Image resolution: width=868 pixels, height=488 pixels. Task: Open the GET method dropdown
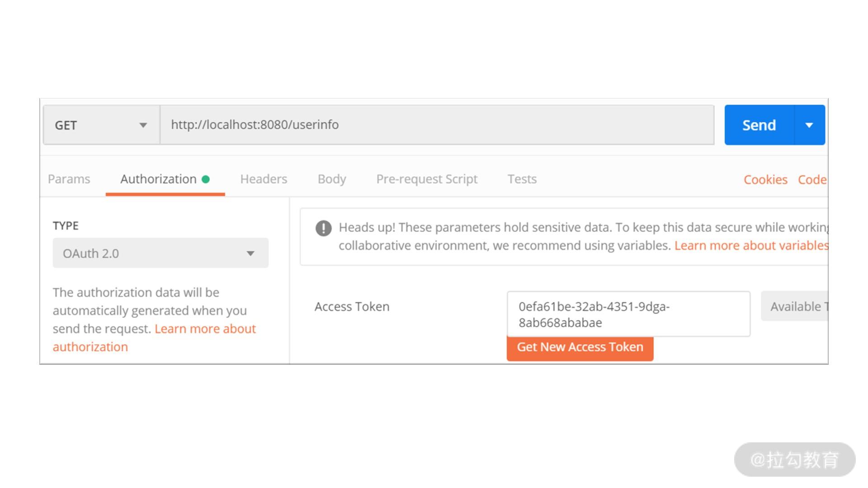(101, 125)
